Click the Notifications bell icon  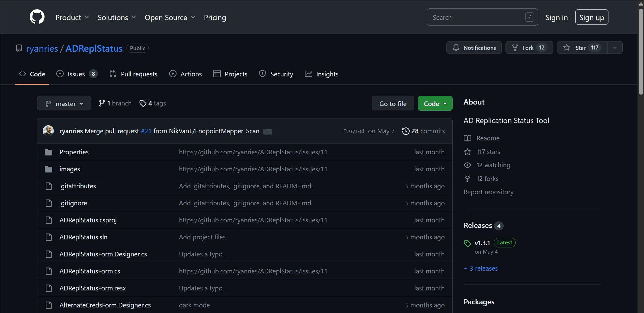click(x=456, y=48)
